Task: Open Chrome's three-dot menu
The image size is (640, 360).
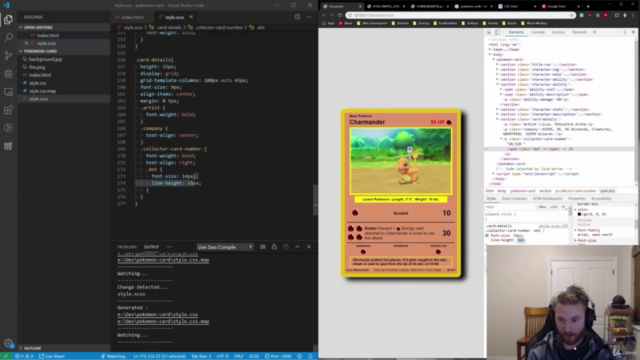Action: [633, 15]
